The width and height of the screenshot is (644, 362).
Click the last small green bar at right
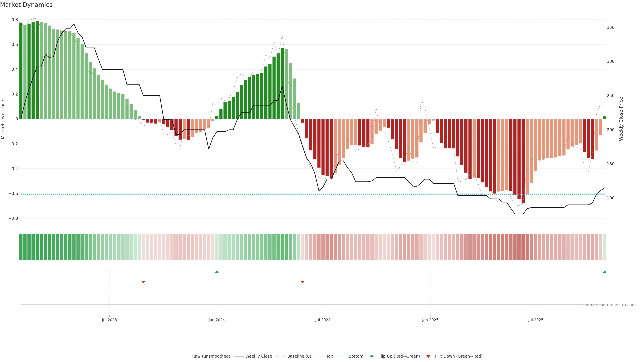[604, 118]
